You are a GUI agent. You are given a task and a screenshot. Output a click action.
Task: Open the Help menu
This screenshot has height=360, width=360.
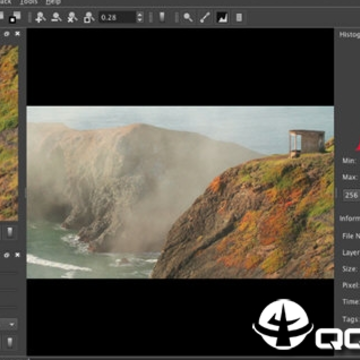pyautogui.click(x=53, y=2)
